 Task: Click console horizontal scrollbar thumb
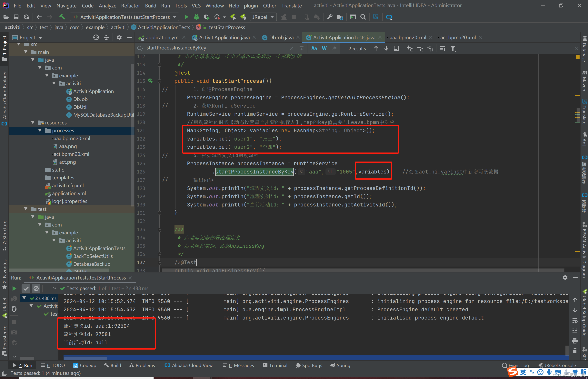[x=85, y=358]
